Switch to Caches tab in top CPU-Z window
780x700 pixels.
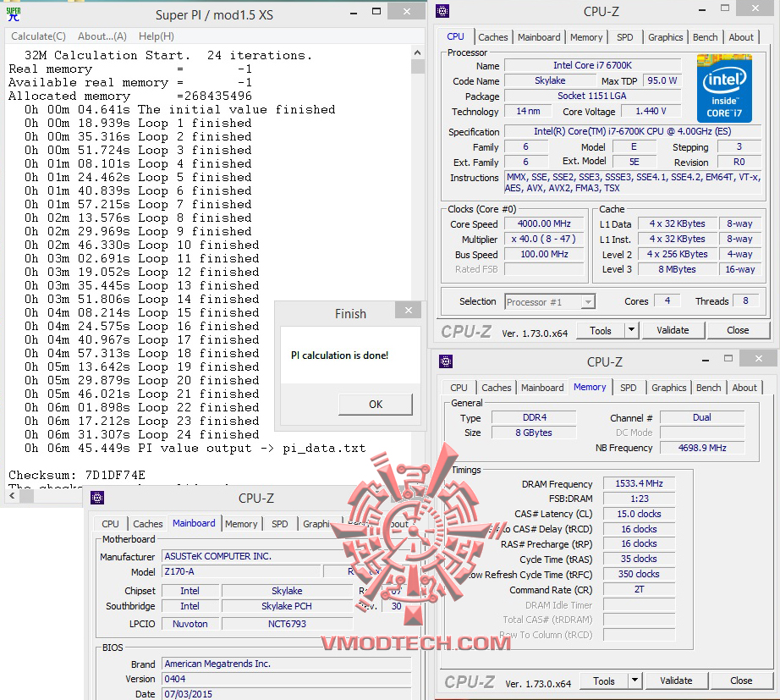(x=493, y=37)
